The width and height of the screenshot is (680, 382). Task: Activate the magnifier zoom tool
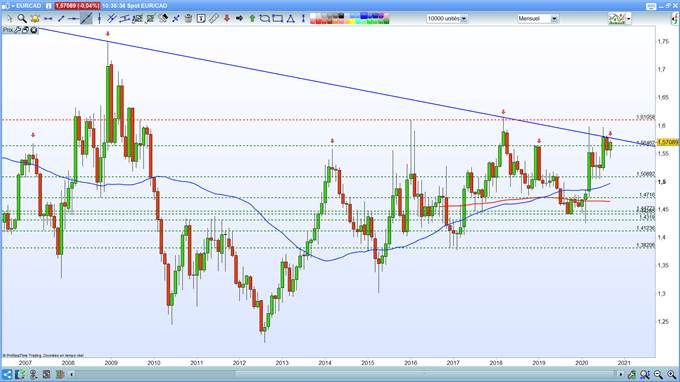[x=22, y=19]
